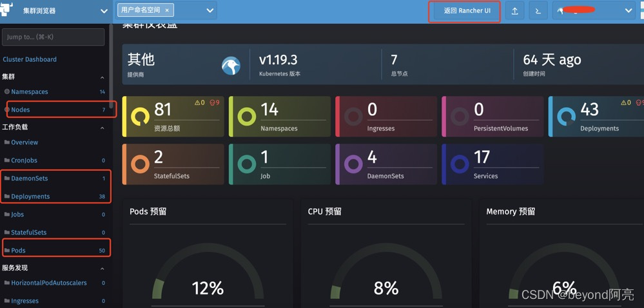The image size is (644, 308).
Task: Open Cluster Dashboard link
Action: 30,59
